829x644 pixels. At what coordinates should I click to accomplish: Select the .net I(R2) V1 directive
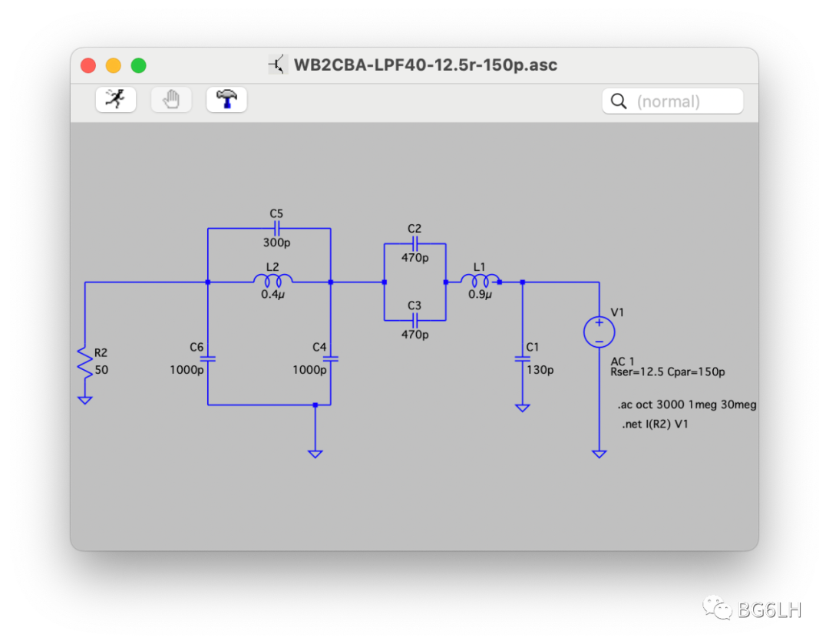coord(655,424)
